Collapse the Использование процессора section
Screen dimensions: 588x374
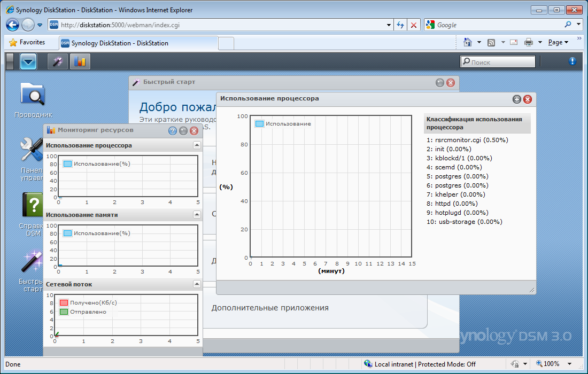[197, 145]
